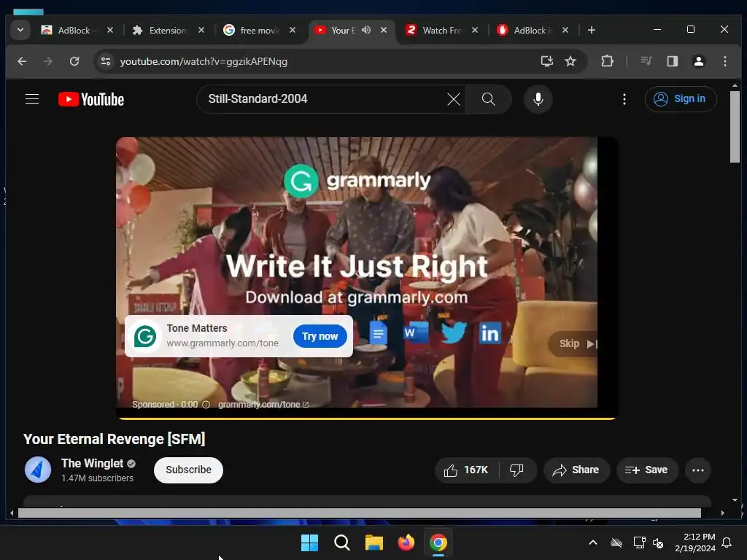Open the YouTube guide hamburger menu
Screen dimensions: 747x560
point(32,99)
